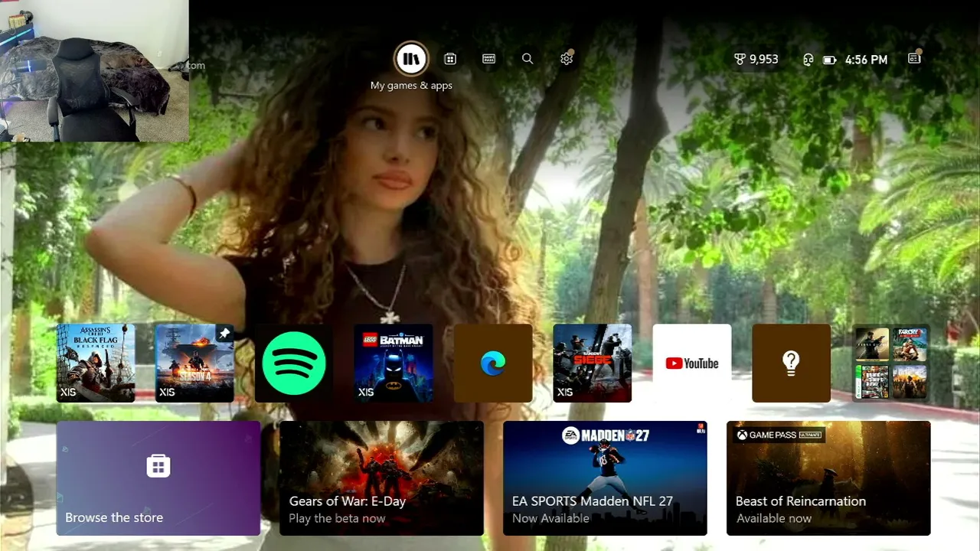
Task: Launch the pinned Battlefield Season 4 tile
Action: [x=194, y=363]
